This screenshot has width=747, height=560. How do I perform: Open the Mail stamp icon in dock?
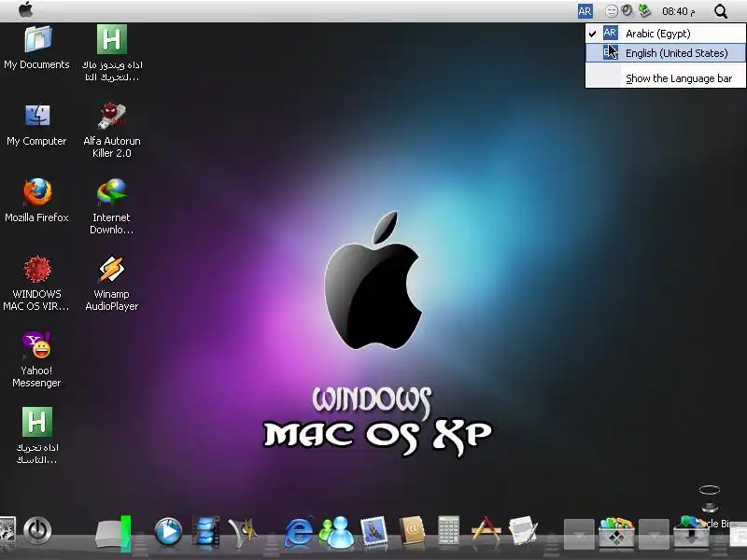point(374,531)
